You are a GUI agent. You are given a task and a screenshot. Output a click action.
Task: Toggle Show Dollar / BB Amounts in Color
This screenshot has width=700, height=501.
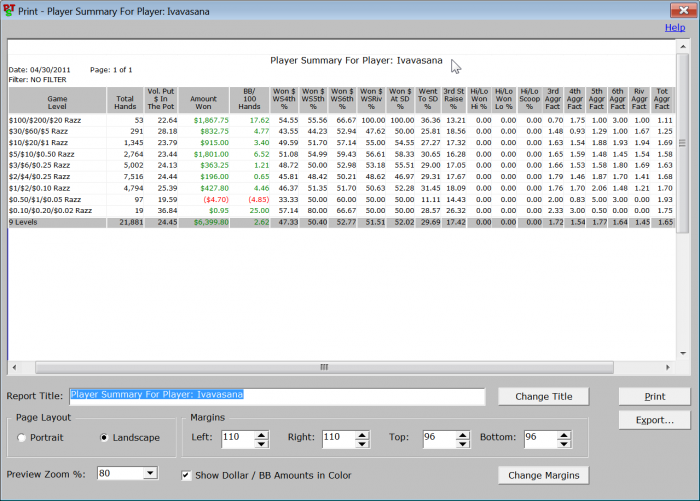pyautogui.click(x=186, y=474)
